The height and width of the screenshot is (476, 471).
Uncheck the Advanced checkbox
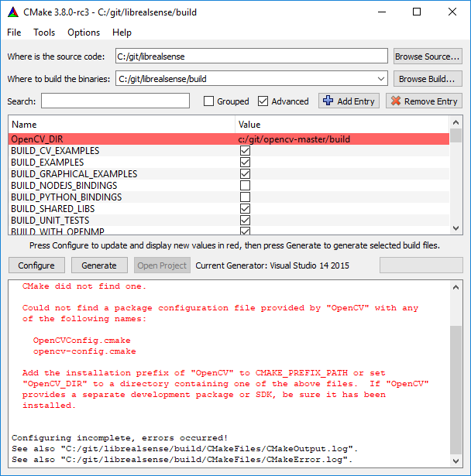point(263,101)
